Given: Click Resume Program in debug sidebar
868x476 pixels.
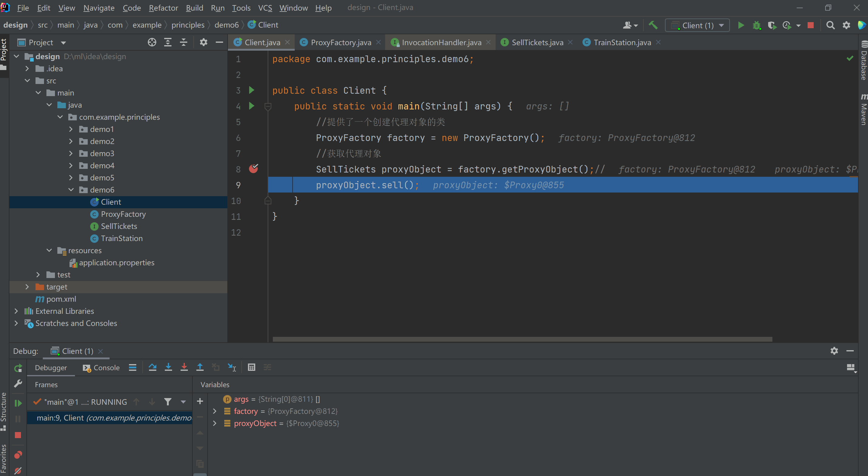Looking at the screenshot, I should coord(18,403).
